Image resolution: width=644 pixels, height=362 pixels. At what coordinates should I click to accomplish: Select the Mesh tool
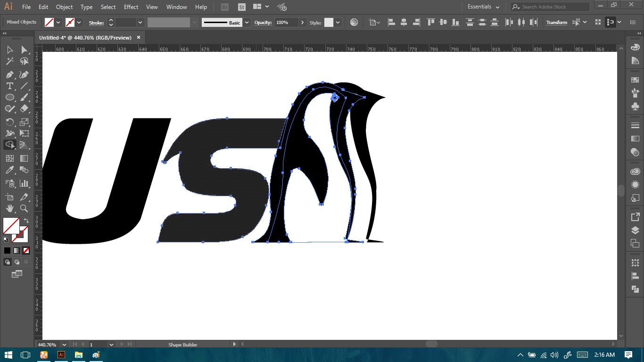pos(9,158)
